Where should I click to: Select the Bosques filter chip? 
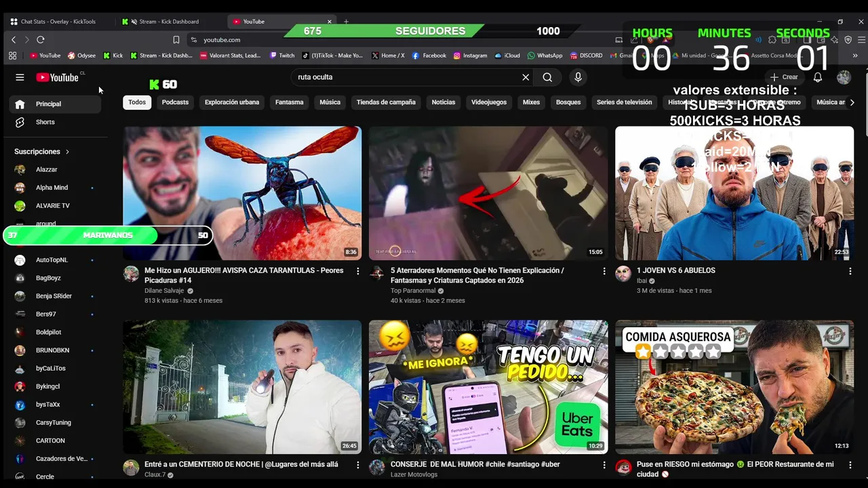point(568,102)
